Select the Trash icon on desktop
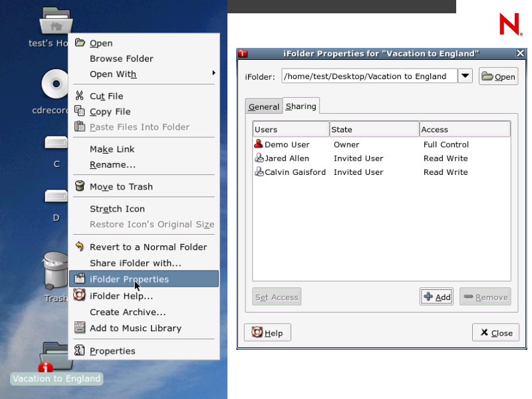This screenshot has height=399, width=532. pos(56,271)
